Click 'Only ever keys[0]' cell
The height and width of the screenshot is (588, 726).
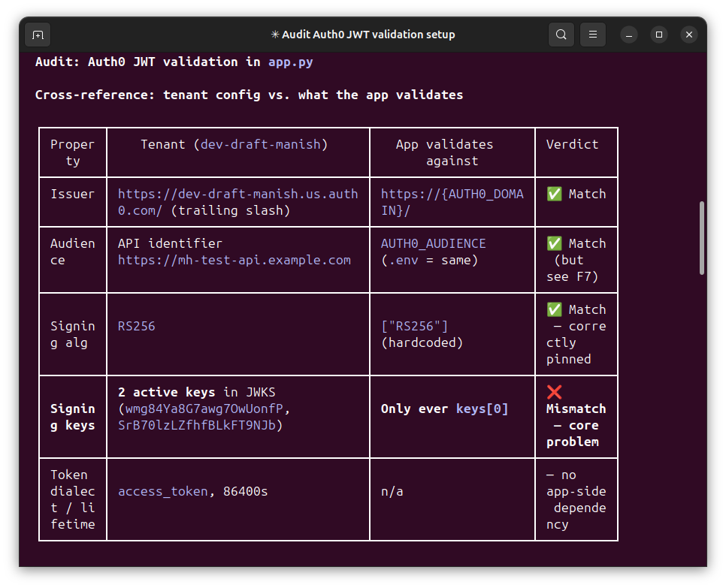click(x=444, y=409)
